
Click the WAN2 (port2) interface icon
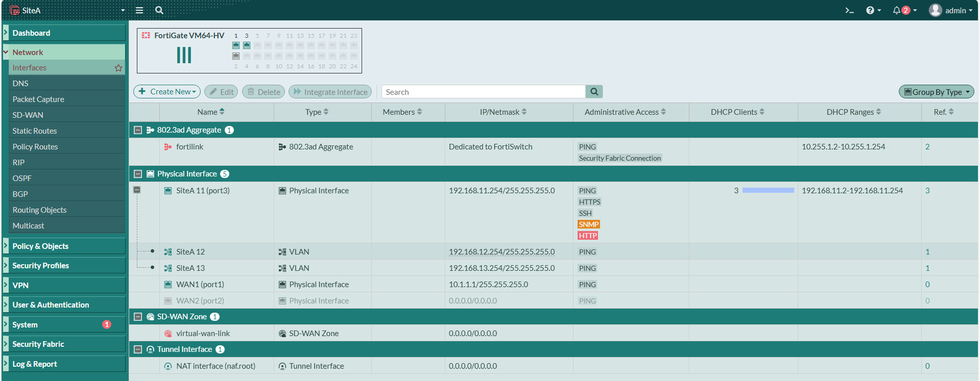168,301
